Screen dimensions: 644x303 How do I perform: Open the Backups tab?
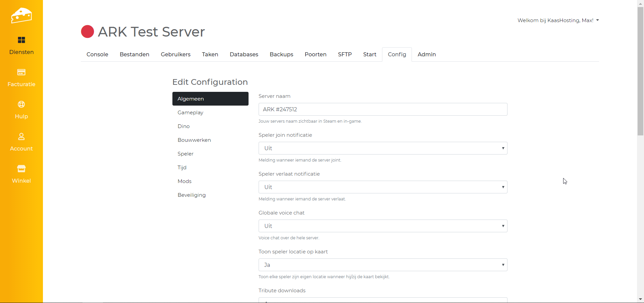tap(281, 54)
